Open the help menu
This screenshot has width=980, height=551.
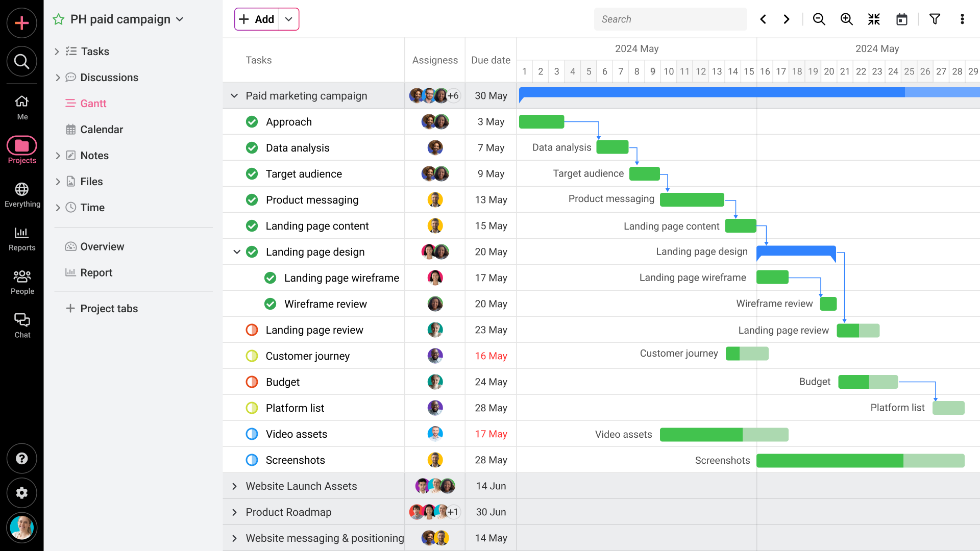22,458
